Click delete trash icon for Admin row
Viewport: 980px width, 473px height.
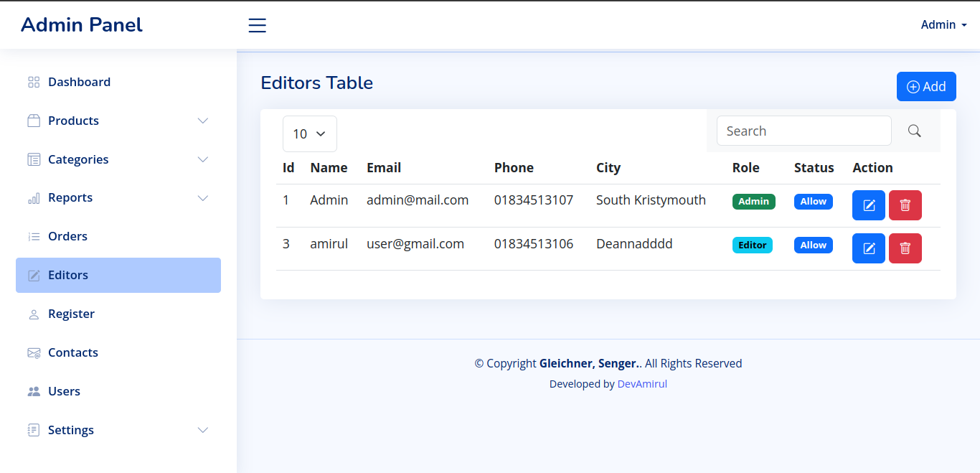pos(905,205)
